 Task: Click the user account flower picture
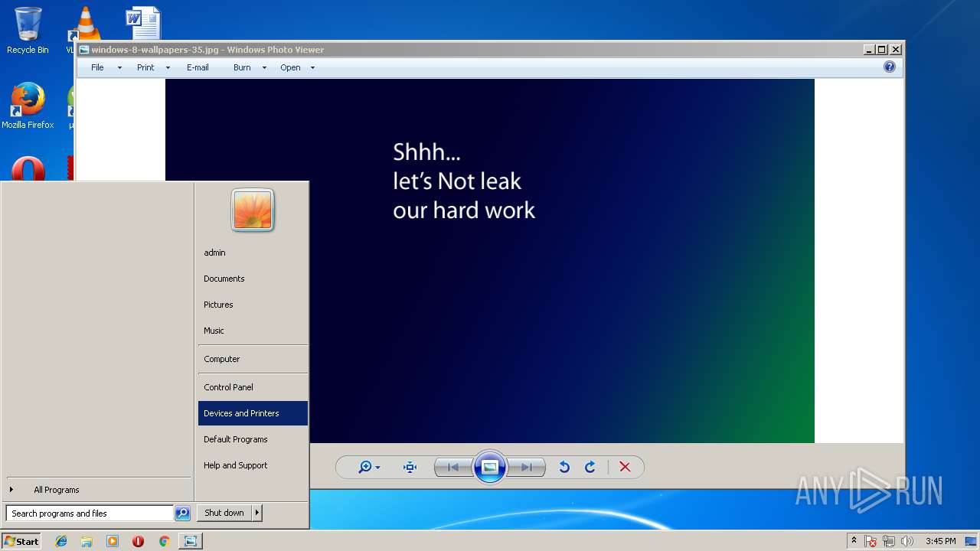(x=253, y=210)
